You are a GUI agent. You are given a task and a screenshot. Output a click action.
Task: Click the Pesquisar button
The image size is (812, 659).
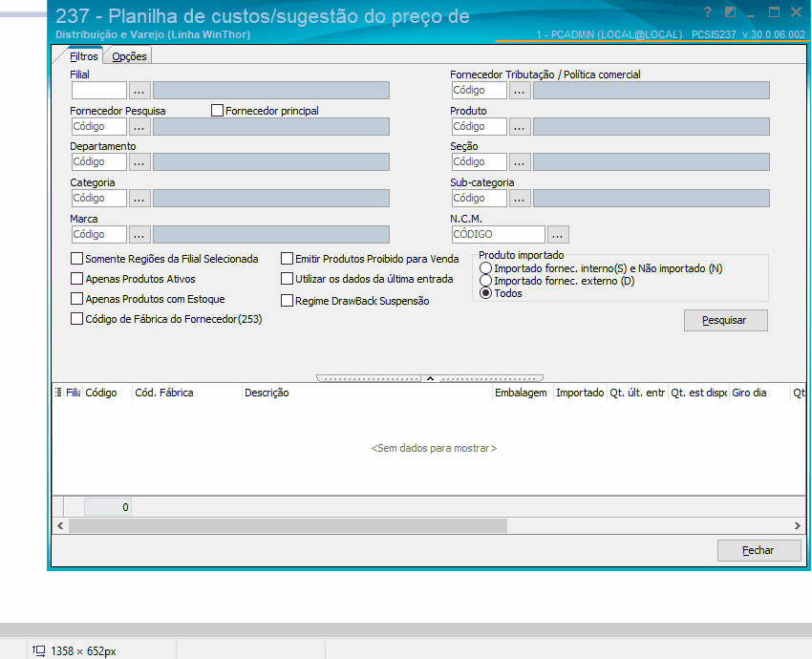(725, 321)
